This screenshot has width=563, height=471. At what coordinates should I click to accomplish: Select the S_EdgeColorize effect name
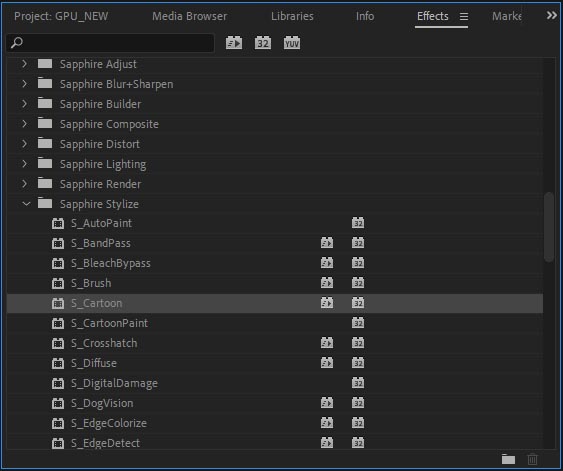point(109,423)
